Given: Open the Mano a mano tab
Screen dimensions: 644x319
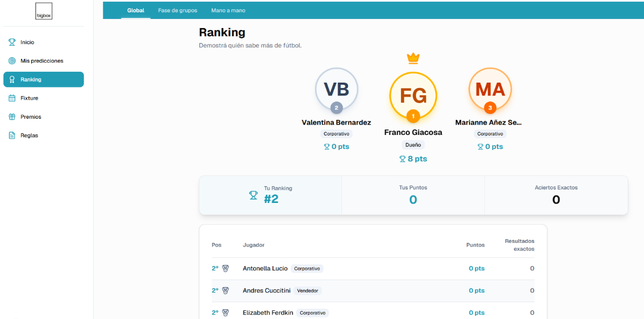Looking at the screenshot, I should coord(227,10).
